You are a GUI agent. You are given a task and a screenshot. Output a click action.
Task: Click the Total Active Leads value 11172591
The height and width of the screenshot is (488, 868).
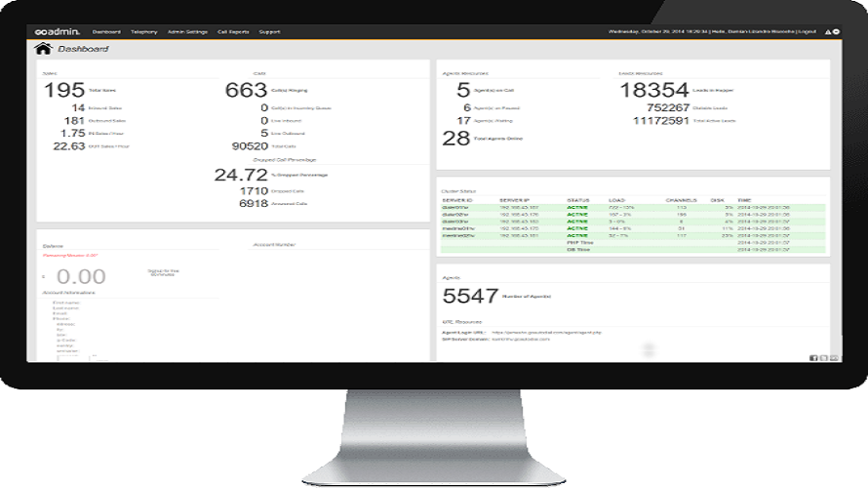661,120
